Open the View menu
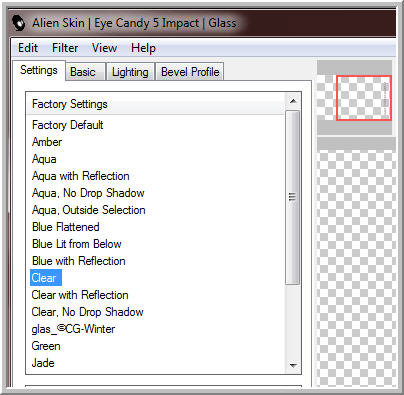Screen dimensions: 404x395 [x=104, y=48]
